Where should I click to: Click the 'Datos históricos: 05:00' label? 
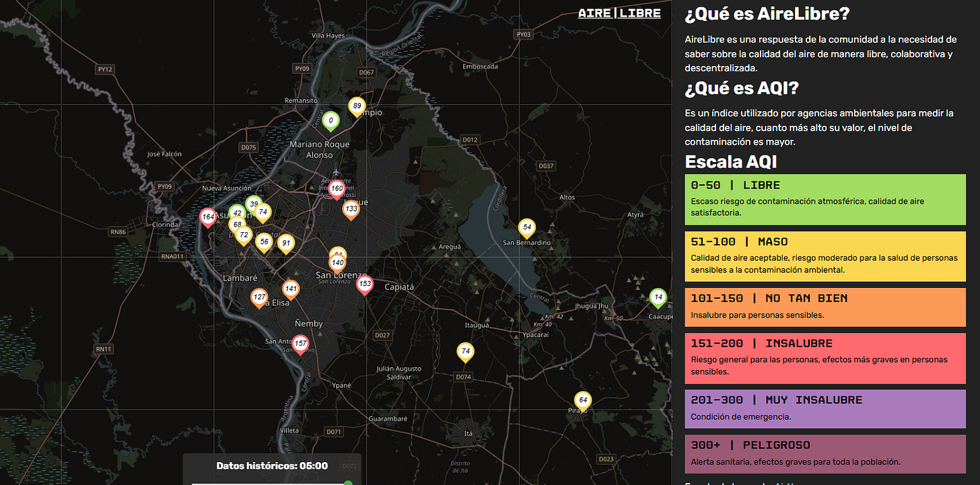[x=272, y=465]
